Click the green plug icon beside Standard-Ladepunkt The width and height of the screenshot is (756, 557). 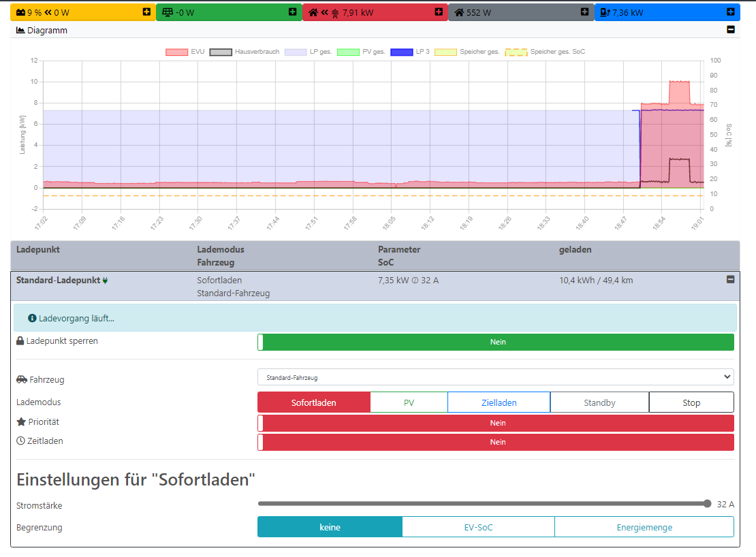click(x=106, y=280)
